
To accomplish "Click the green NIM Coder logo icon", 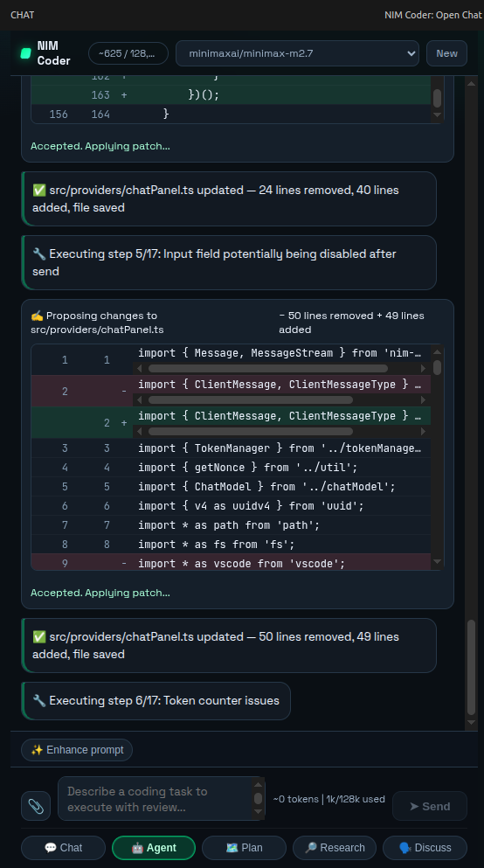I will [x=25, y=53].
